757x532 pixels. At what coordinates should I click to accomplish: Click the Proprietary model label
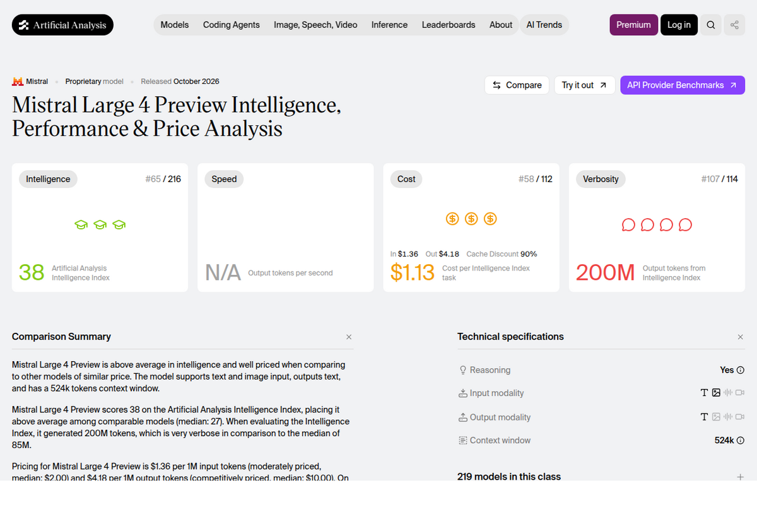tap(95, 81)
